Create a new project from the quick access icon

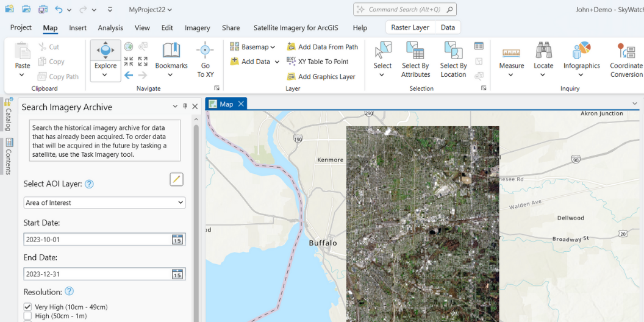point(9,9)
